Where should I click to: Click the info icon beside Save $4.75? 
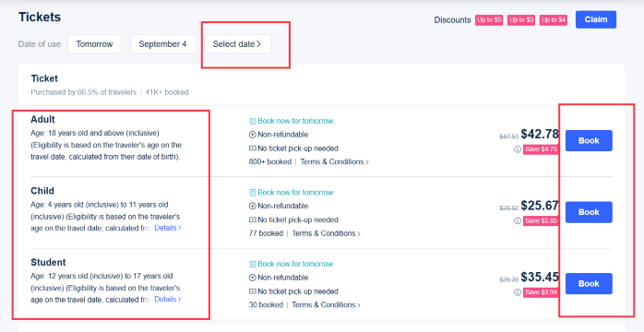tap(518, 149)
